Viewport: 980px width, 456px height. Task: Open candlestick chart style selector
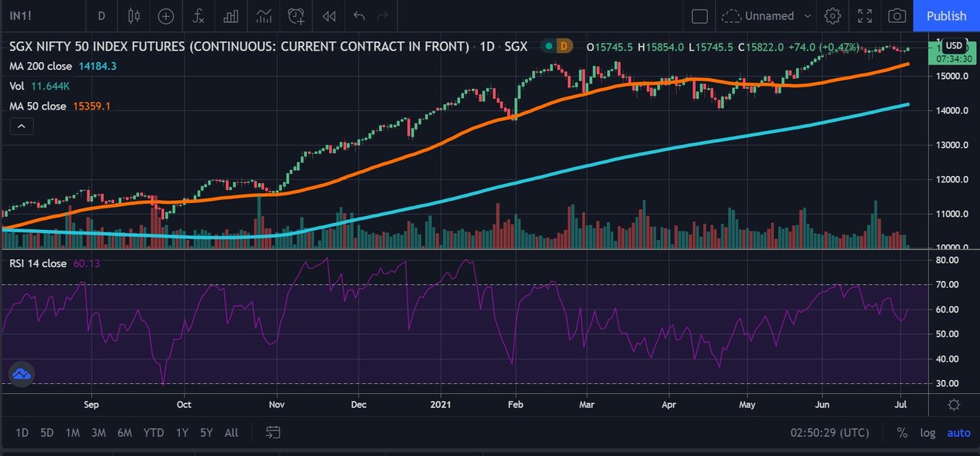(x=134, y=15)
